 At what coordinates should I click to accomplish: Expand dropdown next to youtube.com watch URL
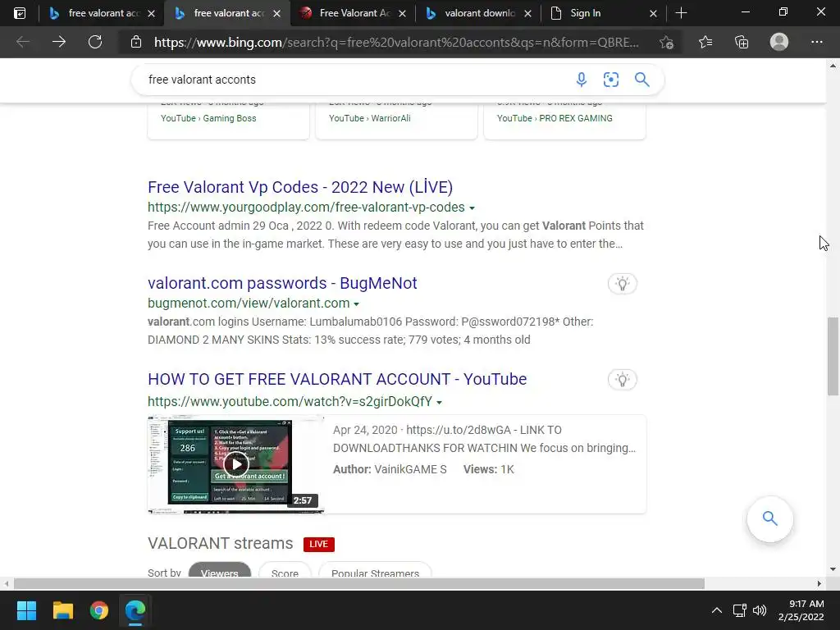[439, 402]
